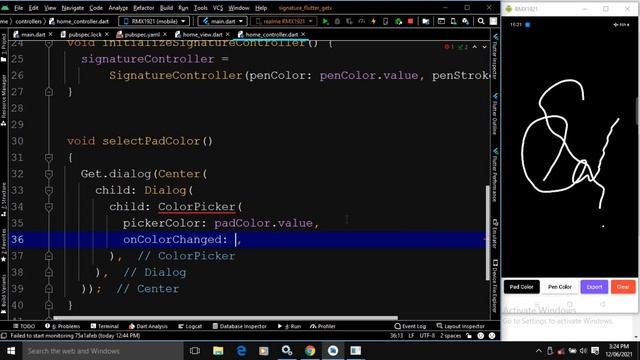Click the Debug bug icon in toolbar
This screenshot has width=640, height=360.
pos(337,21)
